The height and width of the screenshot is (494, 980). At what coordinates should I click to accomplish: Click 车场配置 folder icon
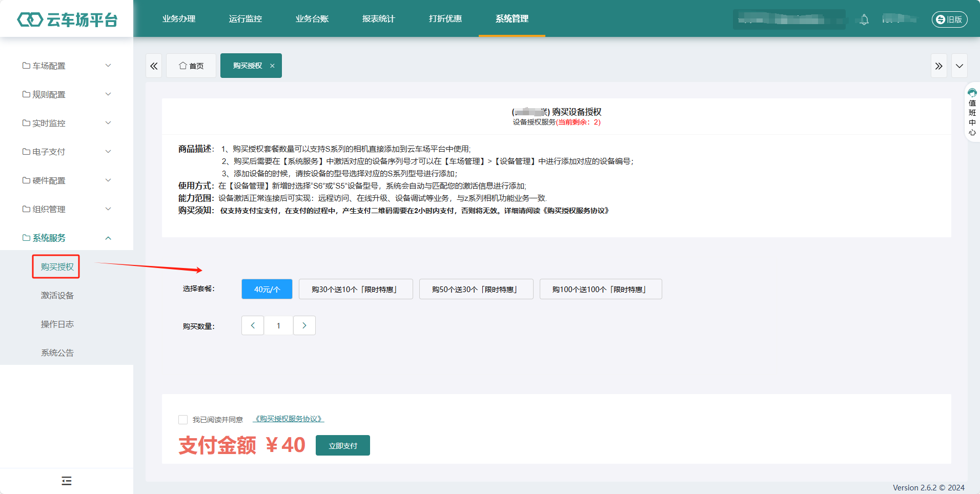[26, 66]
